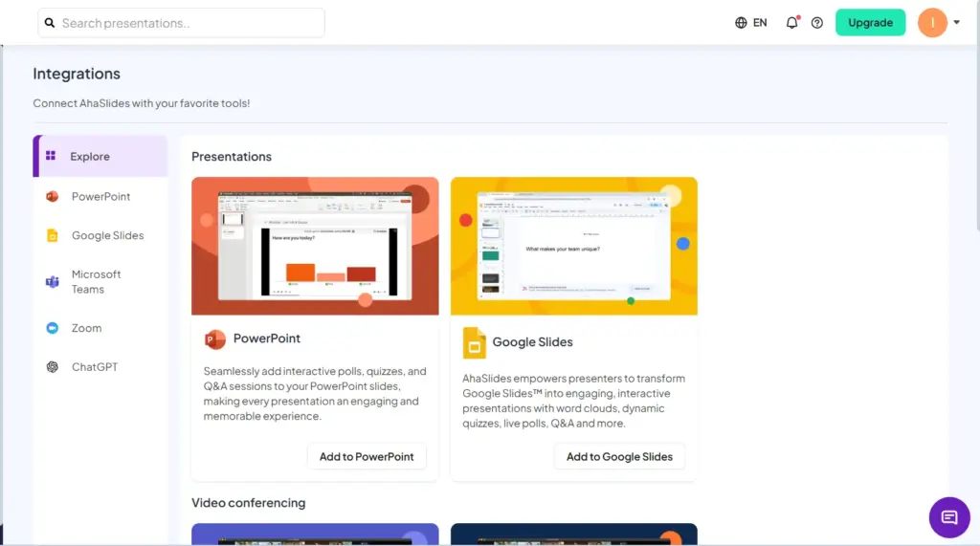This screenshot has height=546, width=980.
Task: Focus the Search presentations field
Action: click(x=181, y=23)
